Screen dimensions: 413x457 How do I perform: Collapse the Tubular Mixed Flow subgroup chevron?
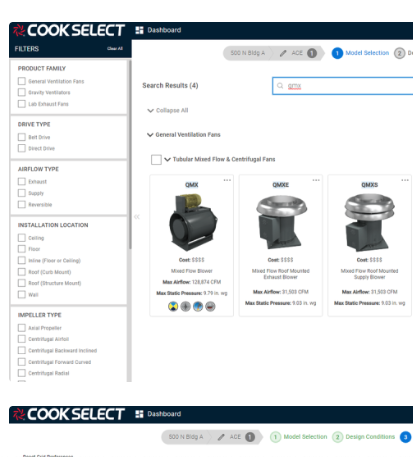[x=167, y=160]
